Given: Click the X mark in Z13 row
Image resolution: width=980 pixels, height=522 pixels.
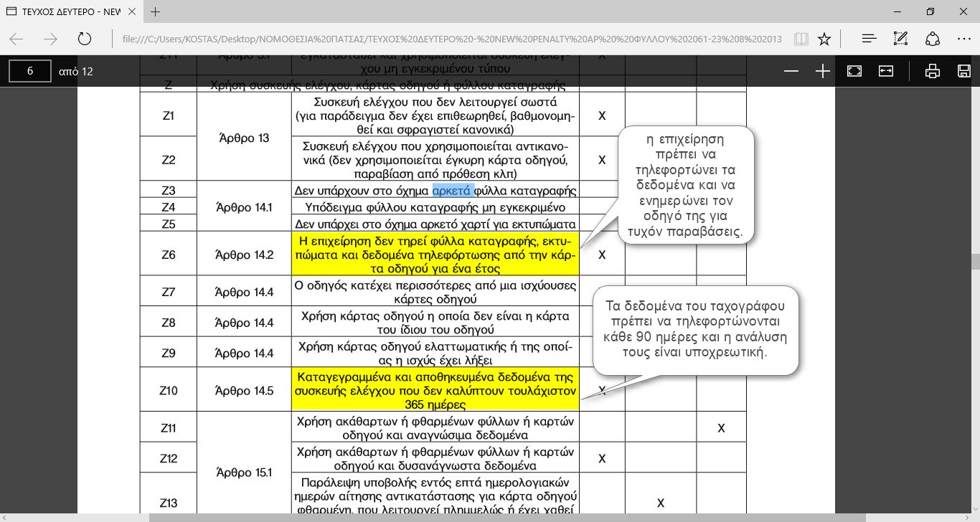Looking at the screenshot, I should (660, 503).
